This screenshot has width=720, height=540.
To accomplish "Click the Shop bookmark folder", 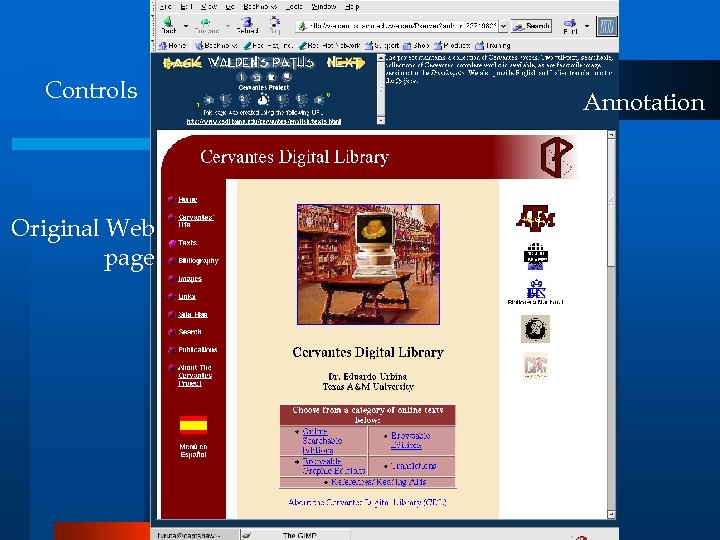I will pyautogui.click(x=416, y=45).
